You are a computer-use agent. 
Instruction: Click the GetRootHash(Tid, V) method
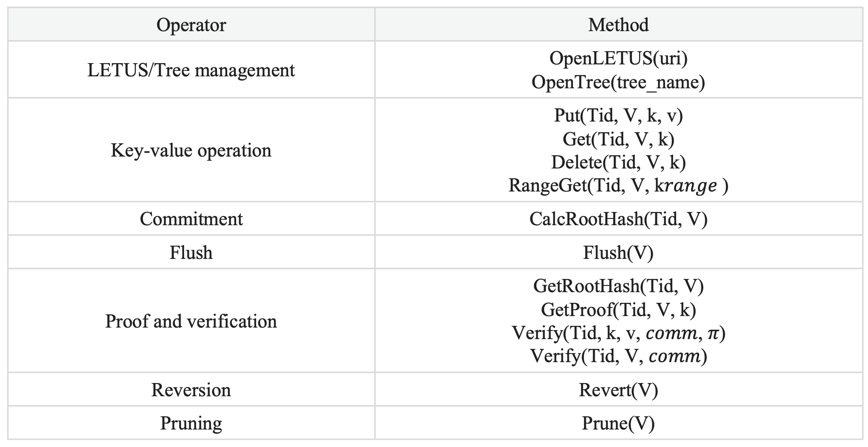[618, 286]
